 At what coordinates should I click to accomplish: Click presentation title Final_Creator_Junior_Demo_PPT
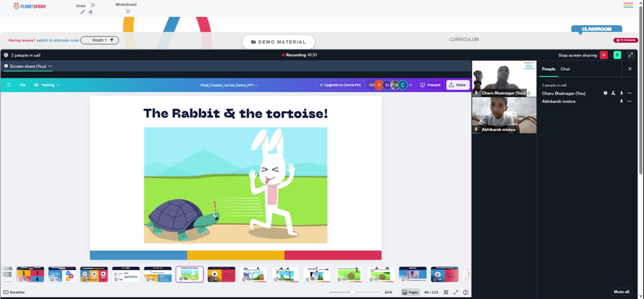[229, 86]
